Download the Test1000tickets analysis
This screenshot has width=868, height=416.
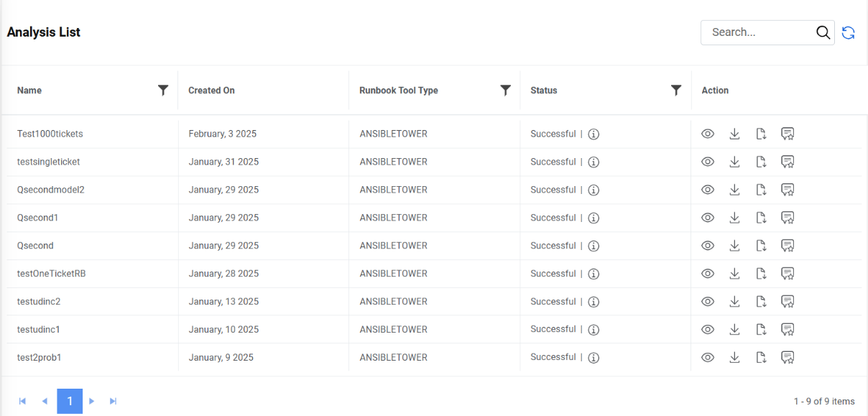click(734, 134)
